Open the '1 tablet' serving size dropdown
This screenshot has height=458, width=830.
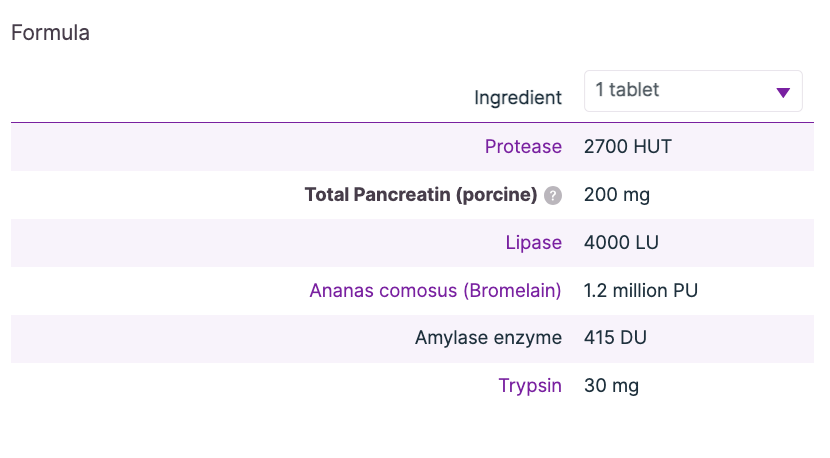[x=692, y=90]
